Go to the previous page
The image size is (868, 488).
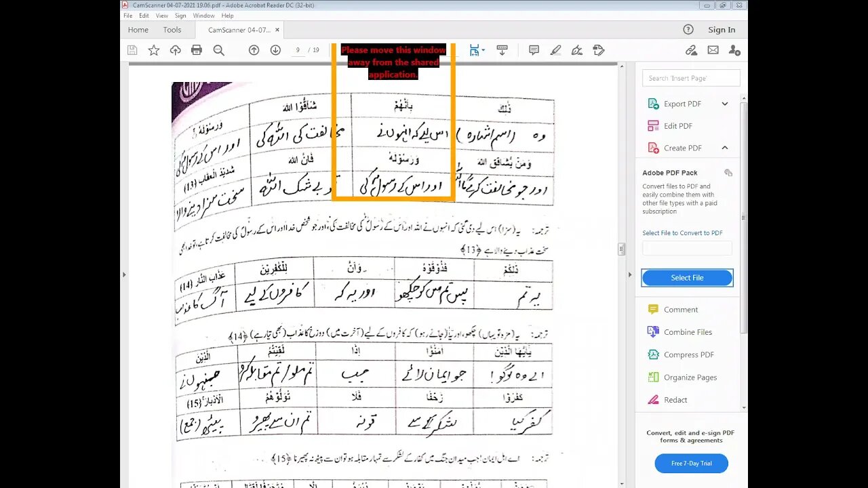coord(254,50)
